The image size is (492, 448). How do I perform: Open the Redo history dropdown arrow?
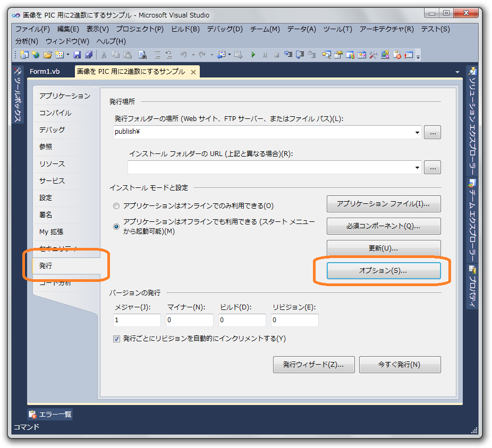(212, 55)
